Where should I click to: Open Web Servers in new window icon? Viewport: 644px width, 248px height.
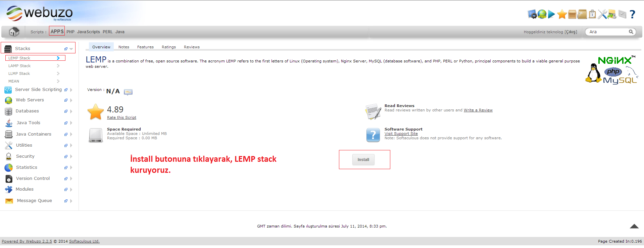point(66,100)
